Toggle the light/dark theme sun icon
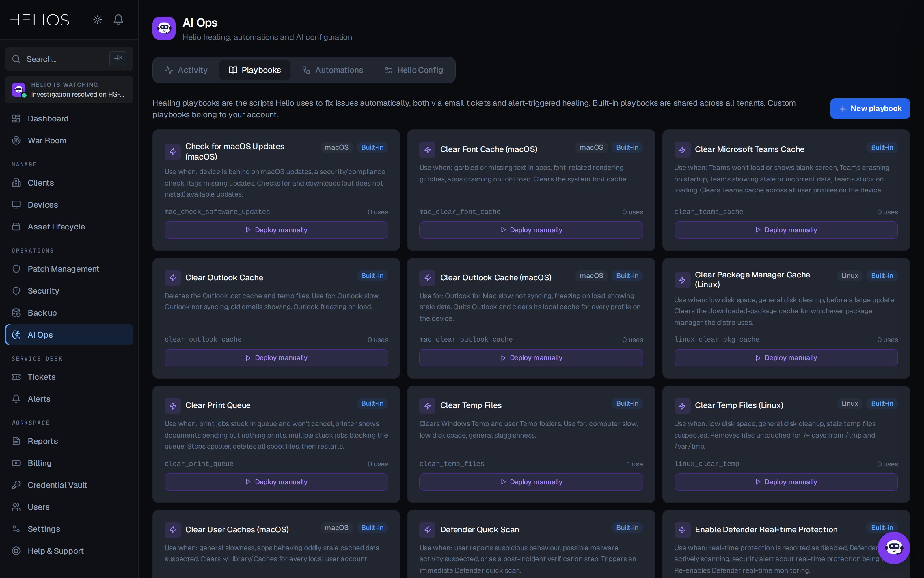This screenshot has width=924, height=578. 97,19
